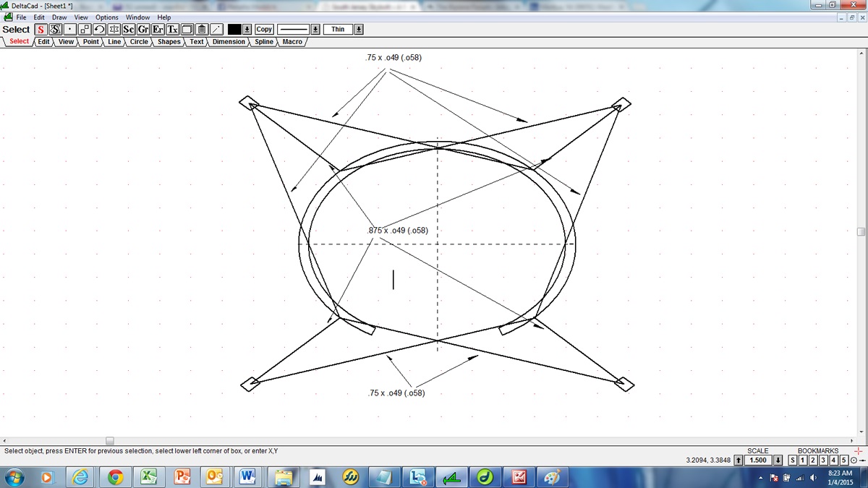Click the 'Gr' group tool icon
This screenshot has height=488, width=868.
pos(143,30)
